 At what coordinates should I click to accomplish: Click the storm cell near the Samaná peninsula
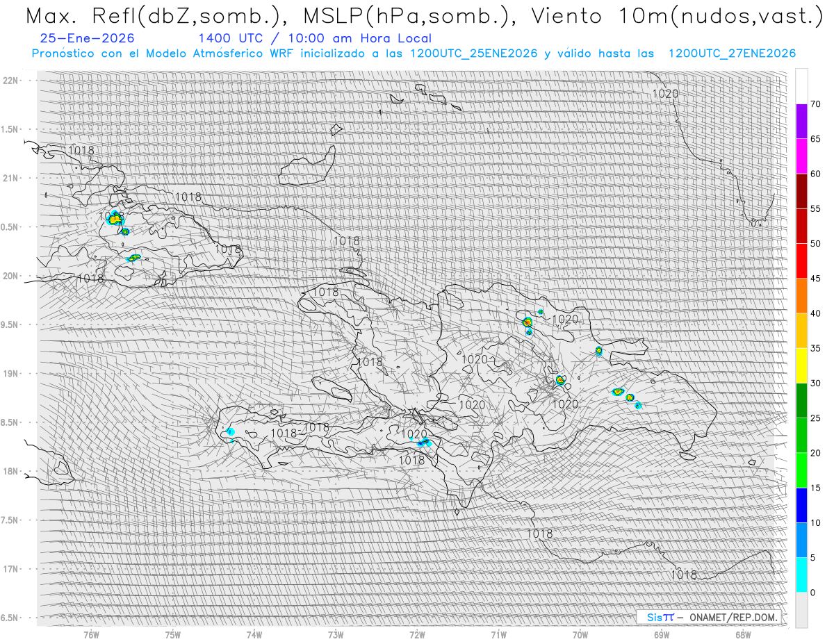click(598, 350)
